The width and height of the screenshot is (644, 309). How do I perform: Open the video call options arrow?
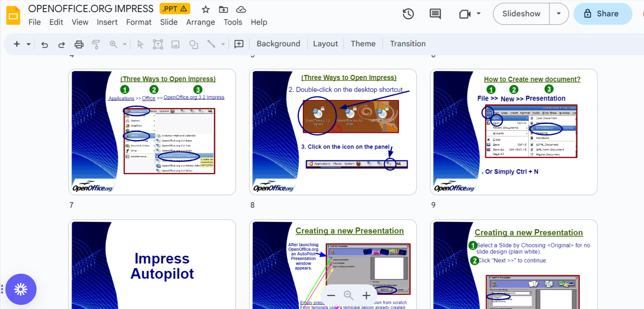(x=479, y=14)
